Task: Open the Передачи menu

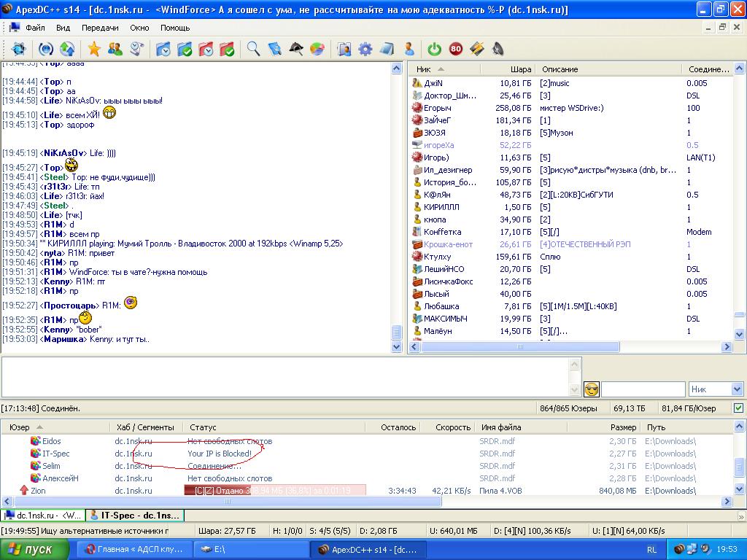Action: coord(100,28)
